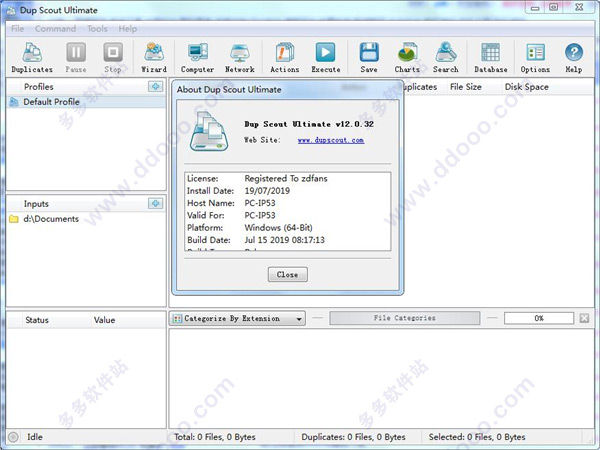This screenshot has height=450, width=600.
Task: Click the categorize grid icon in dropdown
Action: (x=177, y=318)
